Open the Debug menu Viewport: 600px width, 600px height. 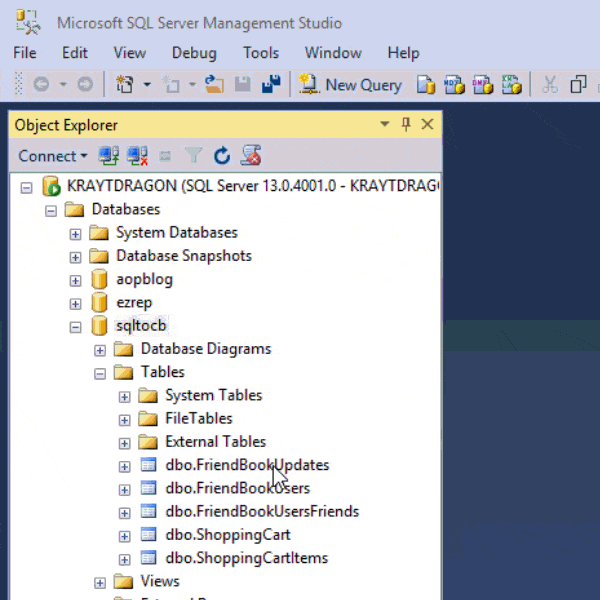pyautogui.click(x=194, y=53)
